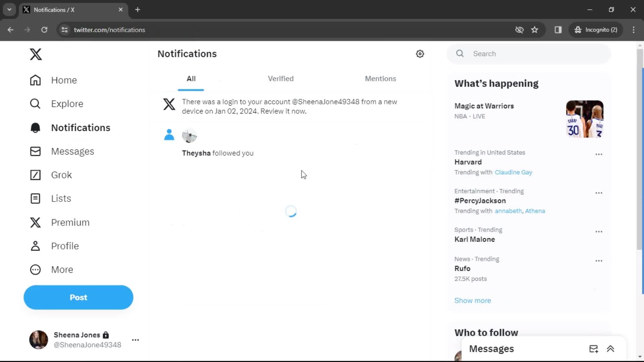Toggle the password visibility eye icon
Image resolution: width=644 pixels, height=362 pixels.
pos(520,29)
